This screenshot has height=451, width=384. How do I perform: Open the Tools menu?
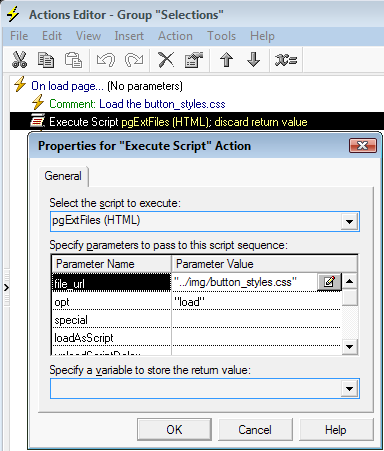pos(221,36)
